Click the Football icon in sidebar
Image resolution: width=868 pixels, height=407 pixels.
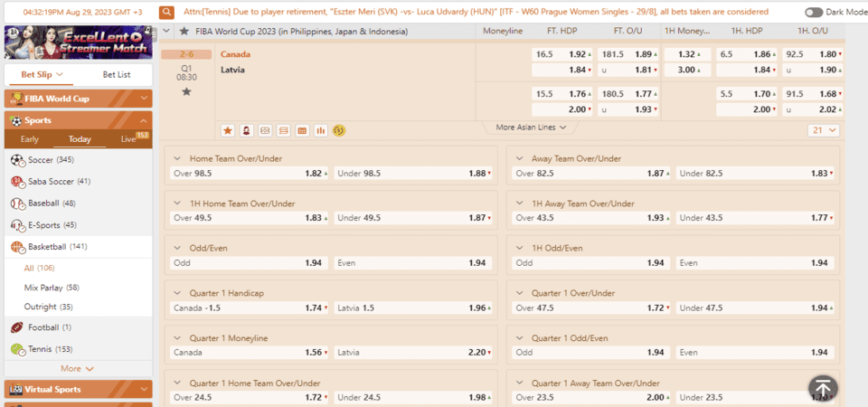click(17, 327)
